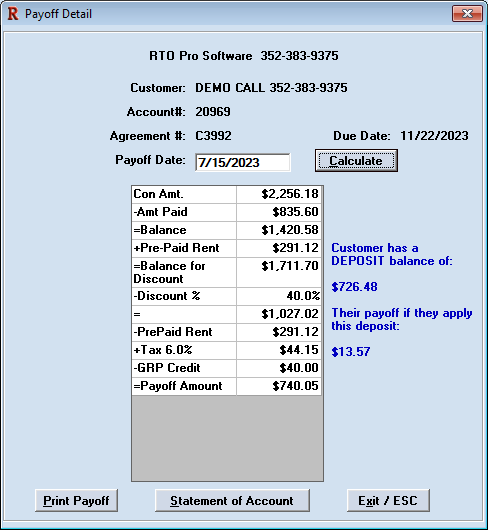The width and height of the screenshot is (488, 530).
Task: Close the Payoff Detail window
Action: 467,14
